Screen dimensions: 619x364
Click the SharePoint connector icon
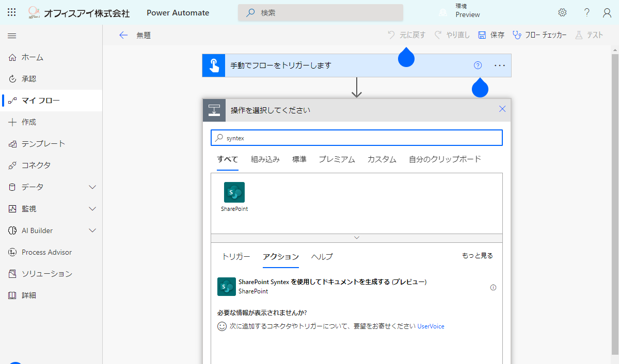(x=234, y=192)
